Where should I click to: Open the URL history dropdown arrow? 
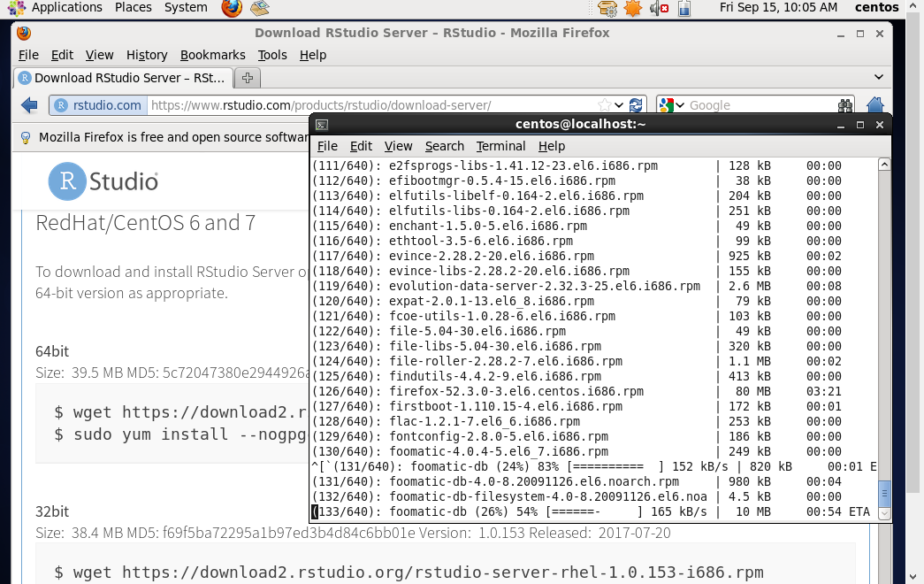(x=619, y=105)
